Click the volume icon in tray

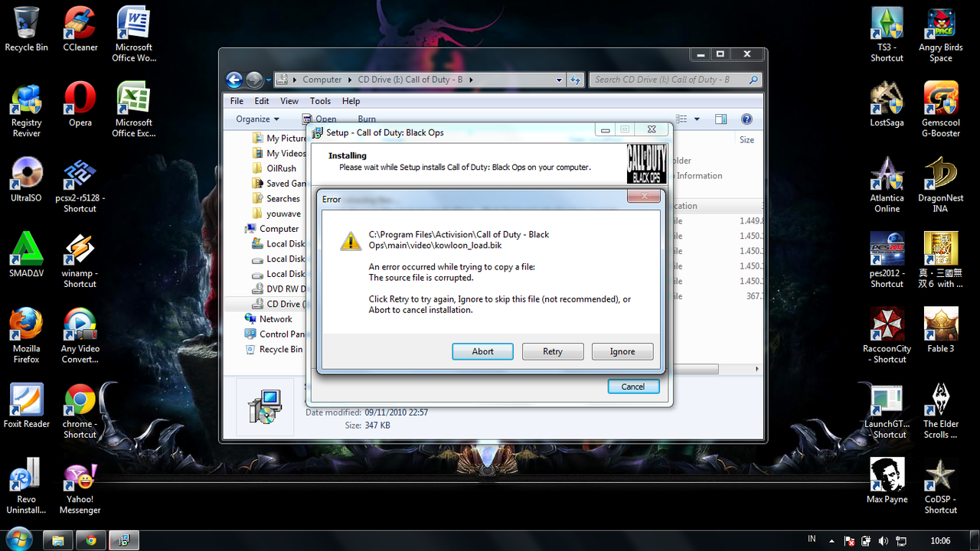tap(884, 541)
